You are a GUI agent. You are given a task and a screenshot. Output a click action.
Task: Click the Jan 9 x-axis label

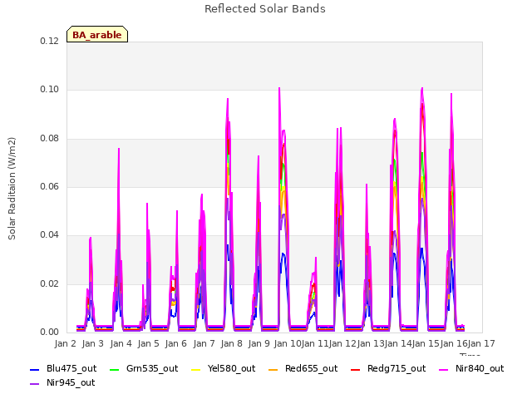(259, 343)
